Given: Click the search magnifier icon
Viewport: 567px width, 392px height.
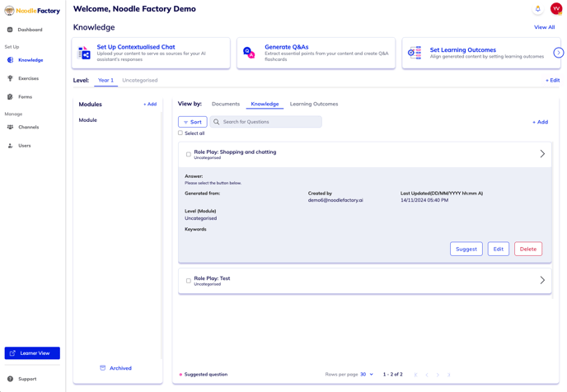Looking at the screenshot, I should click(x=216, y=122).
